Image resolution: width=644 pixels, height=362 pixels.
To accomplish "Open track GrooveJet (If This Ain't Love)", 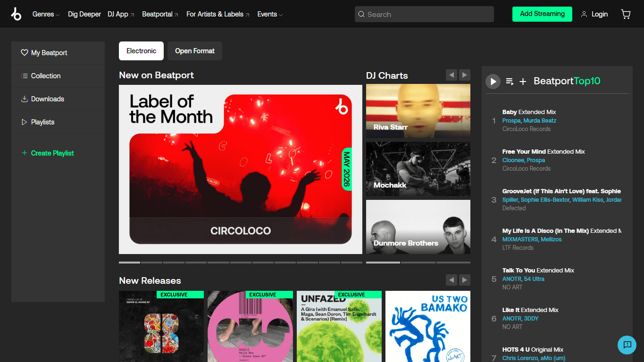I will 561,191.
